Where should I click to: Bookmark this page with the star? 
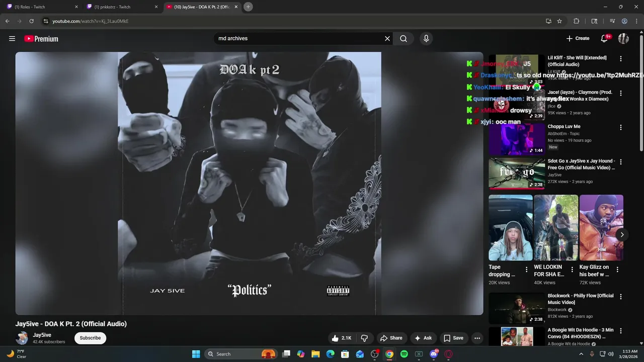(559, 21)
